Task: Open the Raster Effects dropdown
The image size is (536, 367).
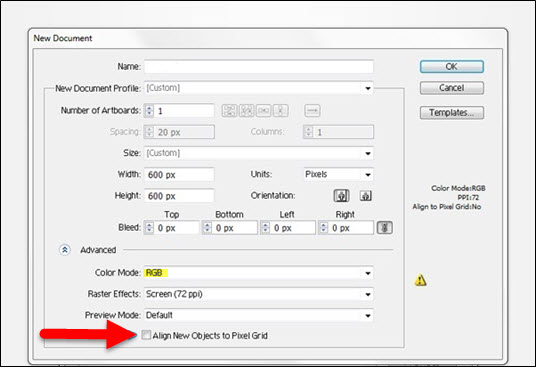Action: point(259,294)
